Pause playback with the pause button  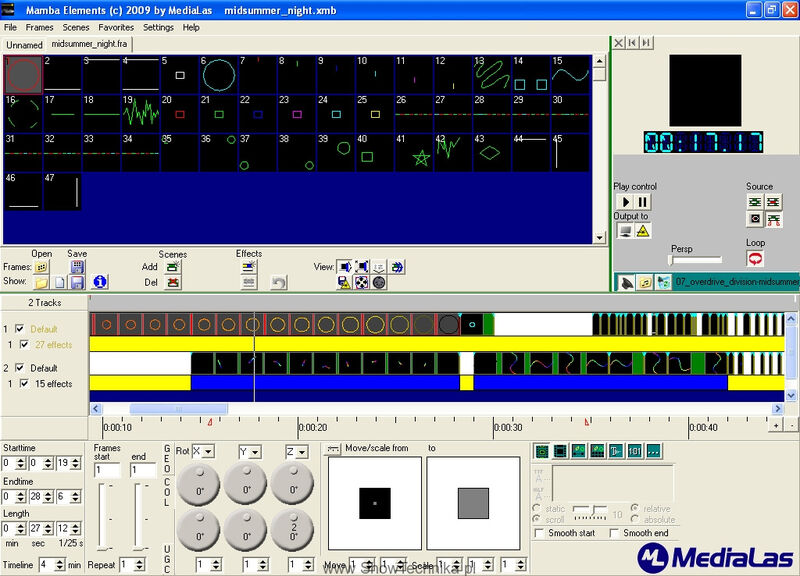(x=643, y=202)
